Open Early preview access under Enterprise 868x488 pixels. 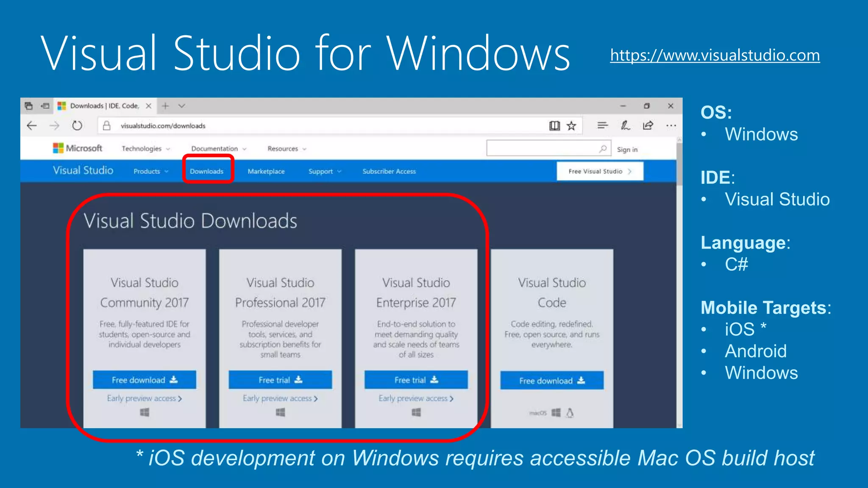[416, 398]
